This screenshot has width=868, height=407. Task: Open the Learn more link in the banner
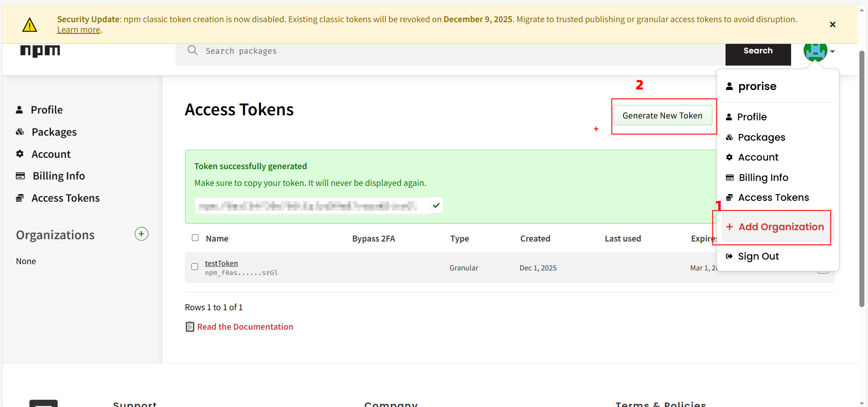point(78,29)
